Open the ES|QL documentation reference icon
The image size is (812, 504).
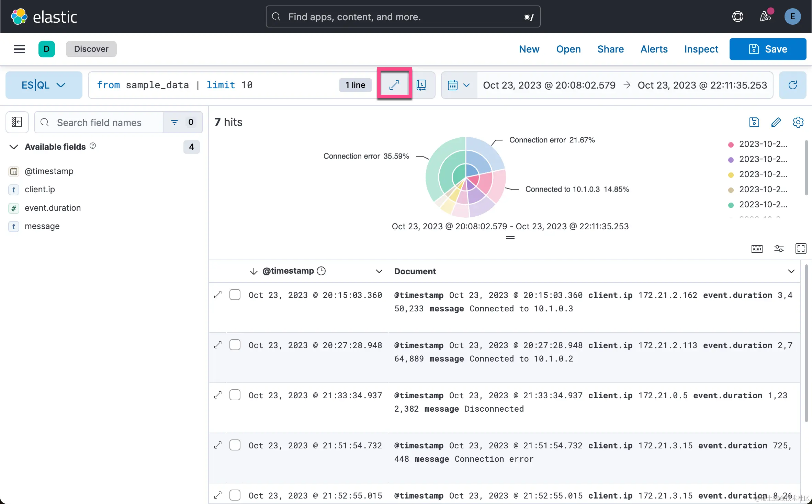421,85
